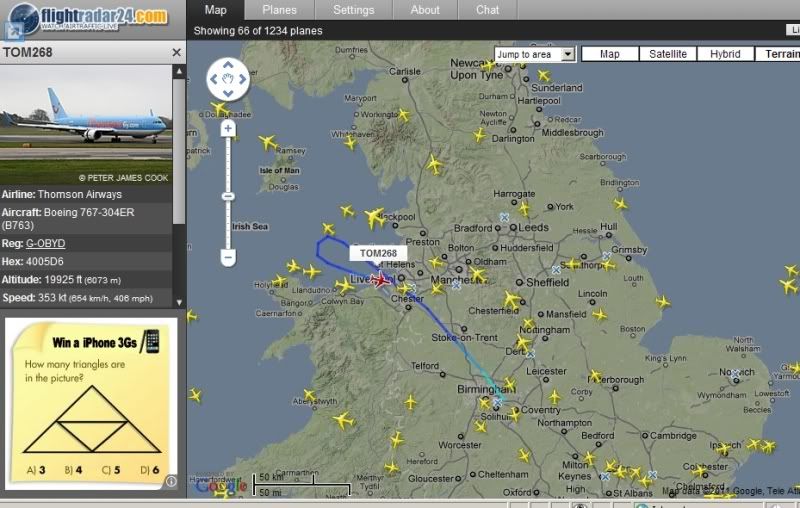Switch to Hybrid view type
The image size is (800, 508).
pos(725,54)
